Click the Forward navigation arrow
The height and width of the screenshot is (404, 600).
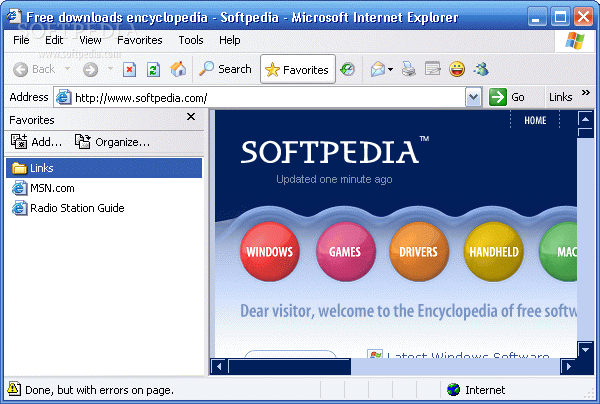(x=90, y=70)
